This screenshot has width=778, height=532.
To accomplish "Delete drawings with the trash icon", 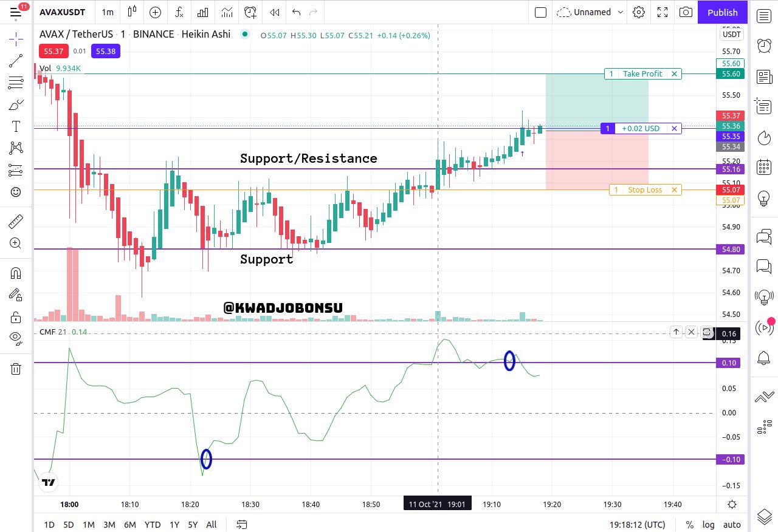I will pos(16,369).
